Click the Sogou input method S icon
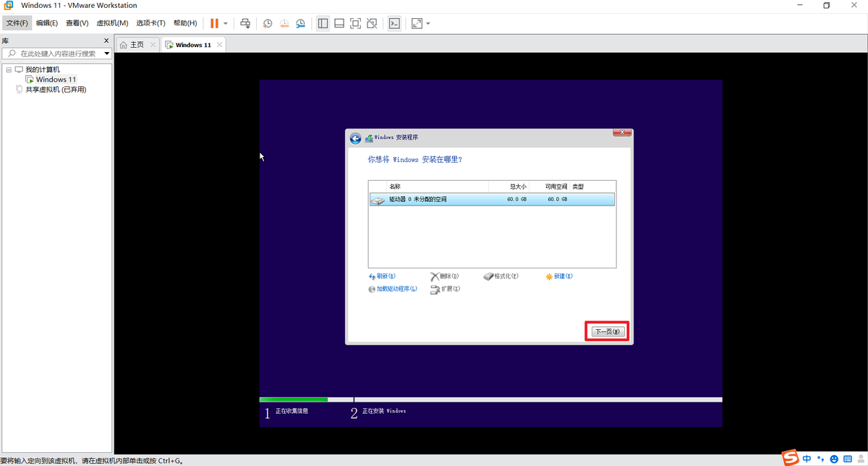Image resolution: width=868 pixels, height=466 pixels. (791, 459)
